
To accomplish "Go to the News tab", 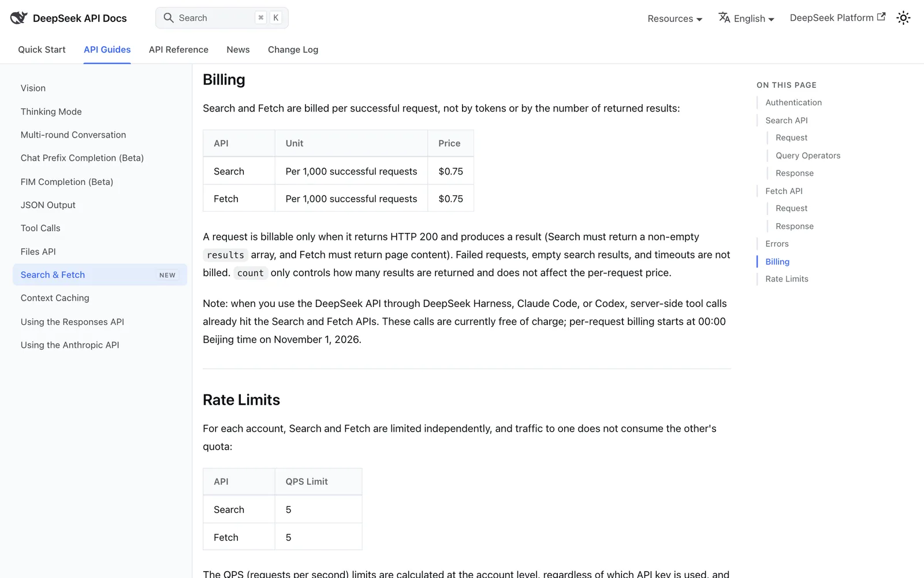I will coord(238,50).
